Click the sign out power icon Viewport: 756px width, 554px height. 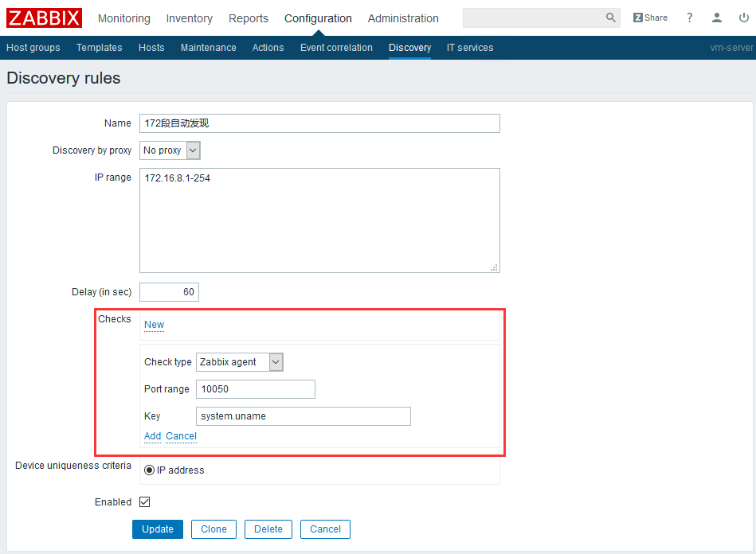click(x=744, y=18)
